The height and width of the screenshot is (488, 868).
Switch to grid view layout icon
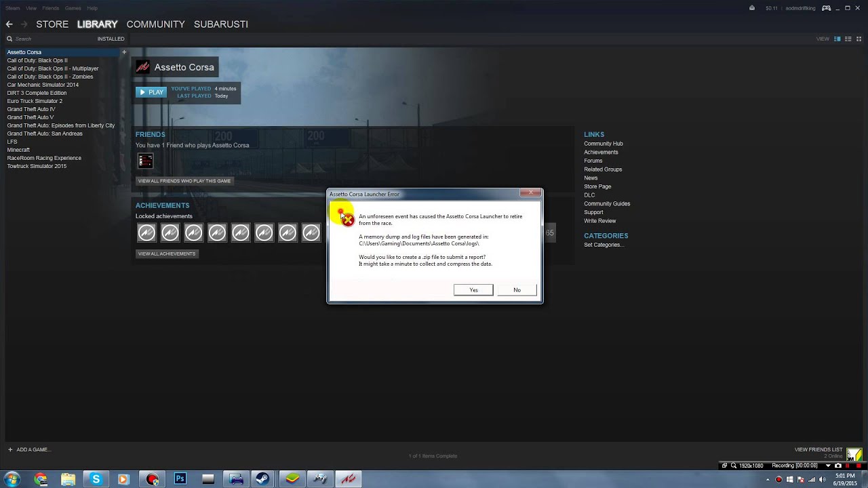pos(859,39)
